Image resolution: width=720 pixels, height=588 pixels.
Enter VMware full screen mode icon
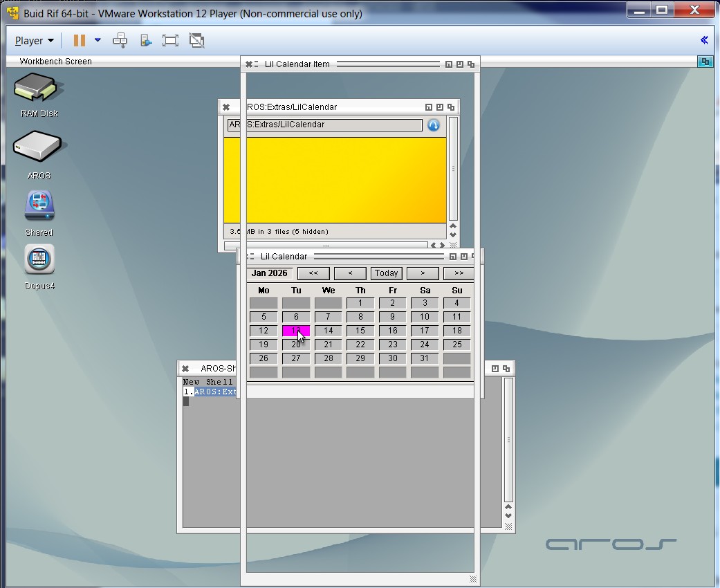[x=170, y=41]
